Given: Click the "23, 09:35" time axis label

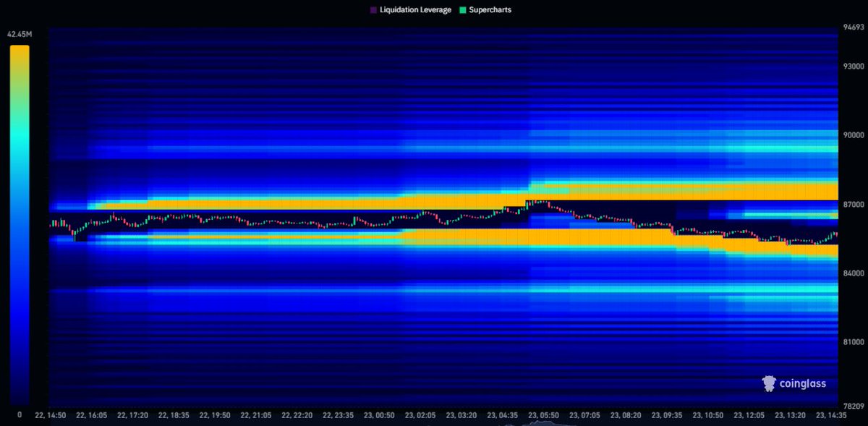Looking at the screenshot, I should point(666,416).
